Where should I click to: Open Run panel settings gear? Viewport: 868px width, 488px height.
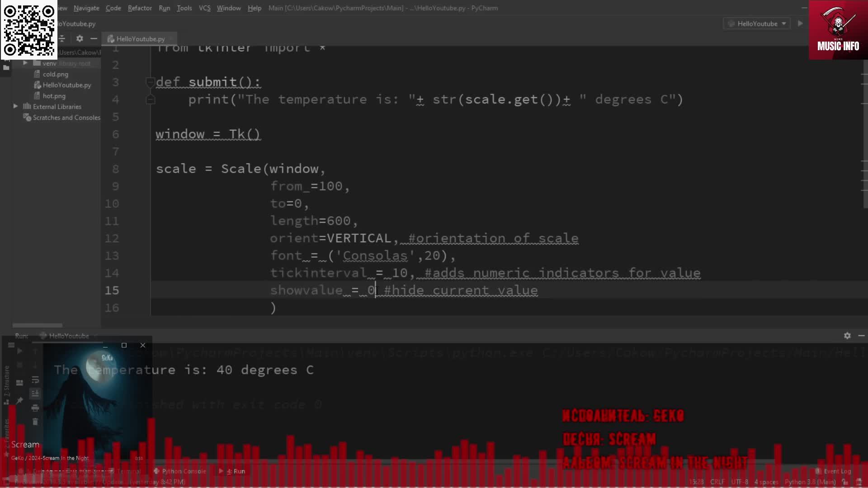pos(847,336)
